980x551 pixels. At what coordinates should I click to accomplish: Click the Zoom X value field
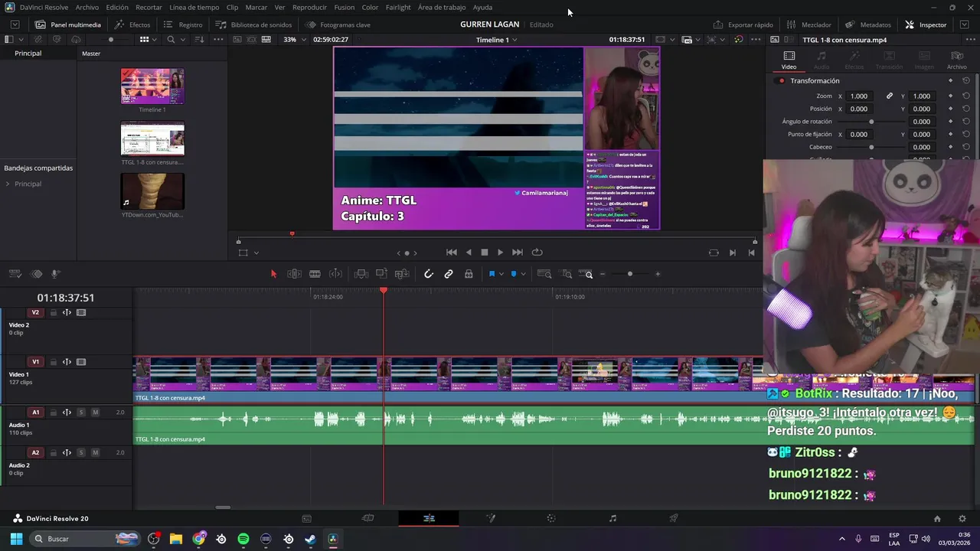859,96
